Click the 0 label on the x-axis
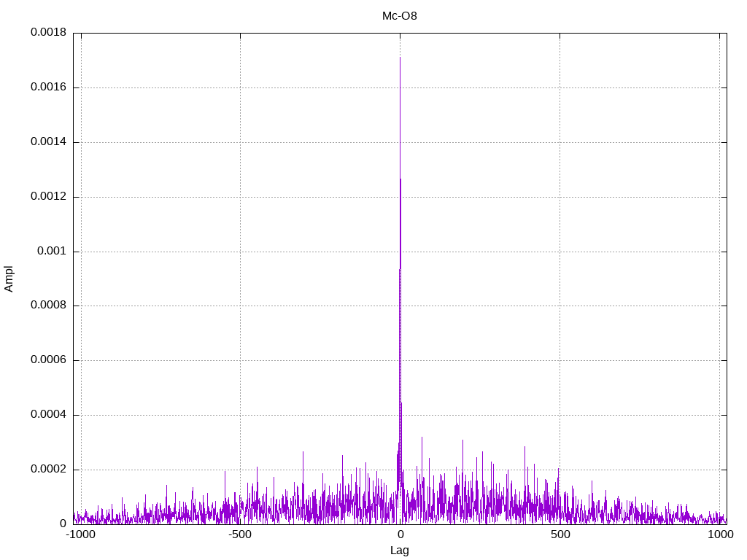Image resolution: width=747 pixels, height=560 pixels. (x=400, y=534)
